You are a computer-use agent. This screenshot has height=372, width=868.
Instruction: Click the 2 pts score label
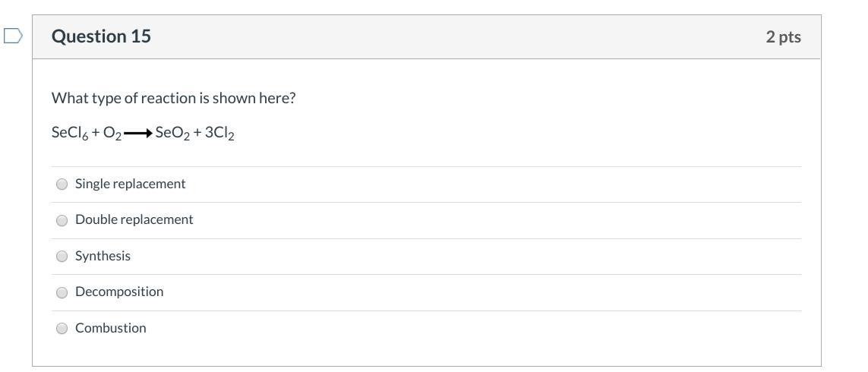[783, 36]
